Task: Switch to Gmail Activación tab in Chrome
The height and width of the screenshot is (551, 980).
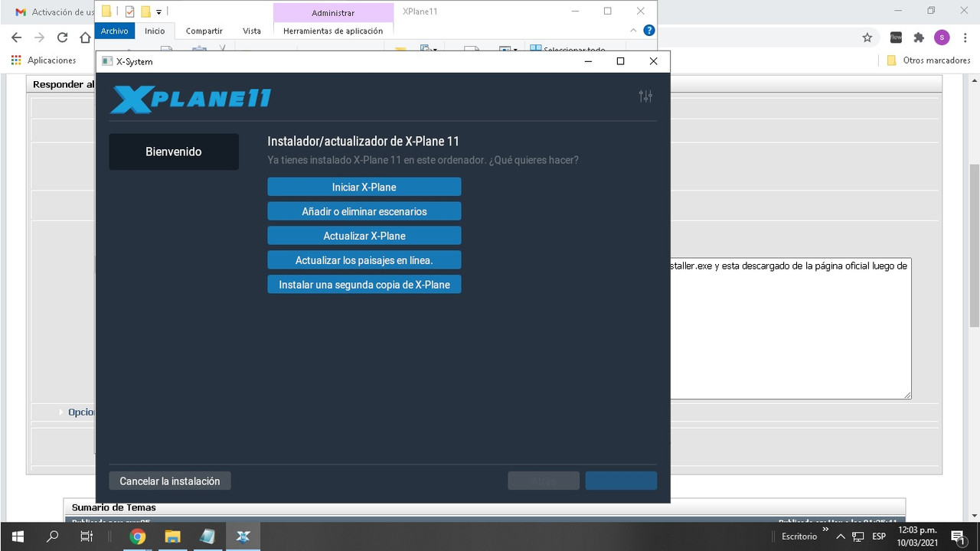Action: pos(54,12)
